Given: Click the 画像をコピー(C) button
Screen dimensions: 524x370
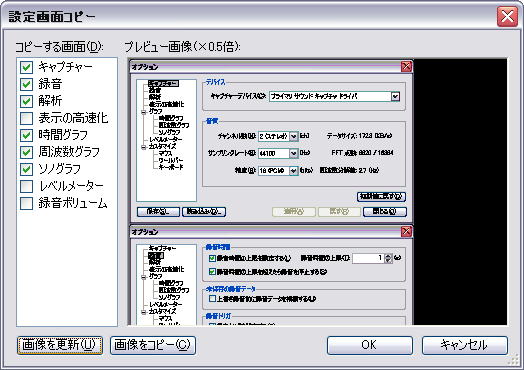Looking at the screenshot, I should 153,345.
